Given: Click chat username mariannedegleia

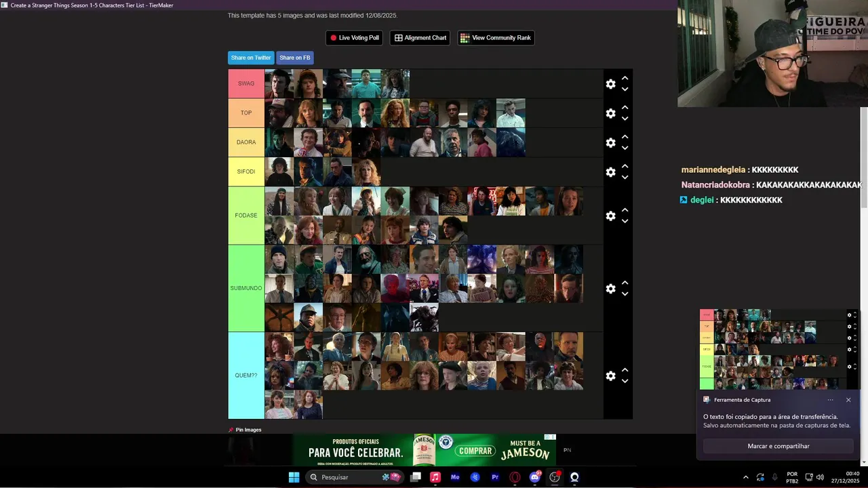Looking at the screenshot, I should [x=713, y=170].
